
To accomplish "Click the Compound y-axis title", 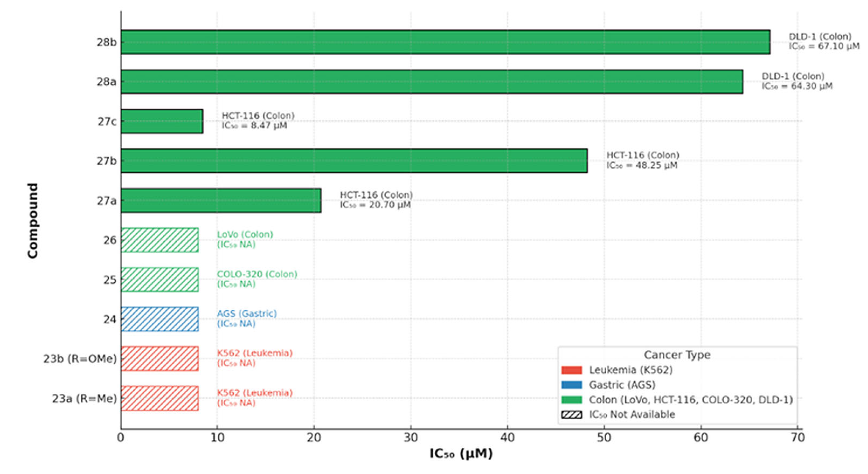I will 33,221.
